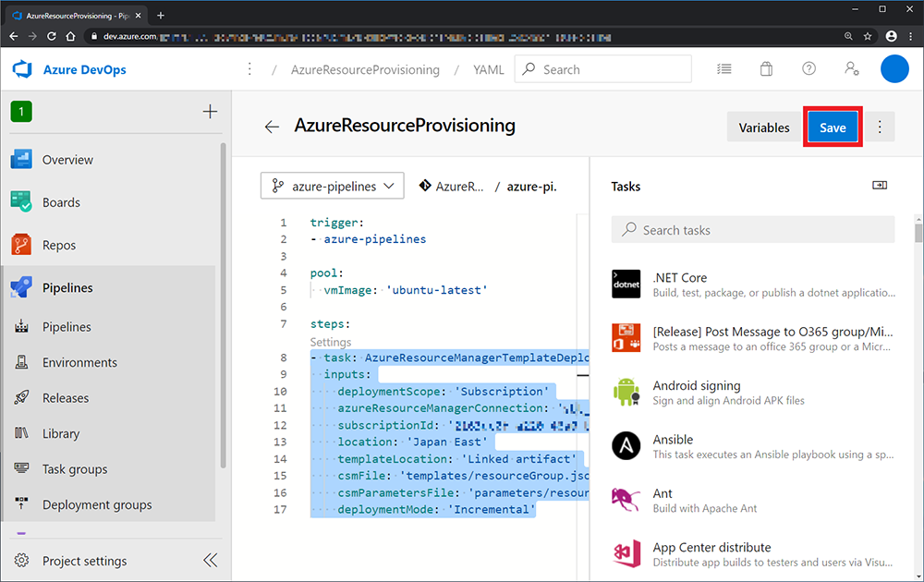Click the browser home button
The width and height of the screenshot is (924, 582).
click(71, 37)
